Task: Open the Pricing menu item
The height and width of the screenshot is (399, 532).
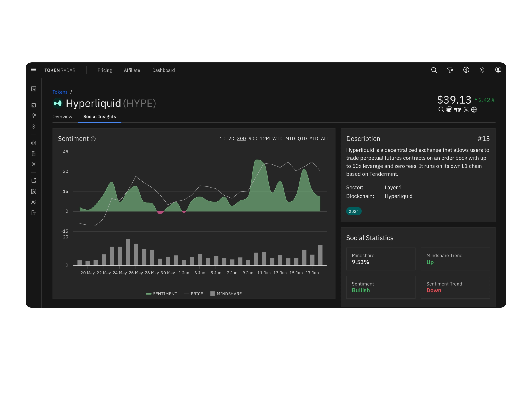Action: click(105, 70)
